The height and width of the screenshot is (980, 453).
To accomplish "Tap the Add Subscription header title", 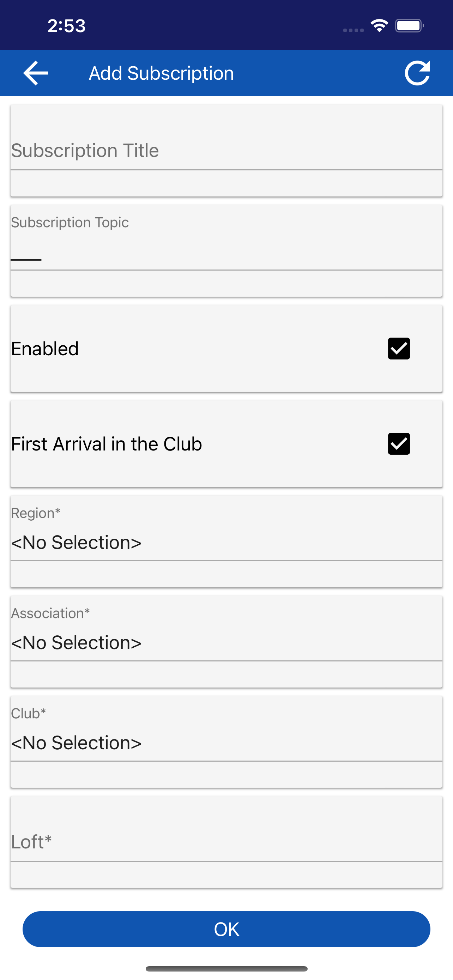I will pyautogui.click(x=161, y=73).
